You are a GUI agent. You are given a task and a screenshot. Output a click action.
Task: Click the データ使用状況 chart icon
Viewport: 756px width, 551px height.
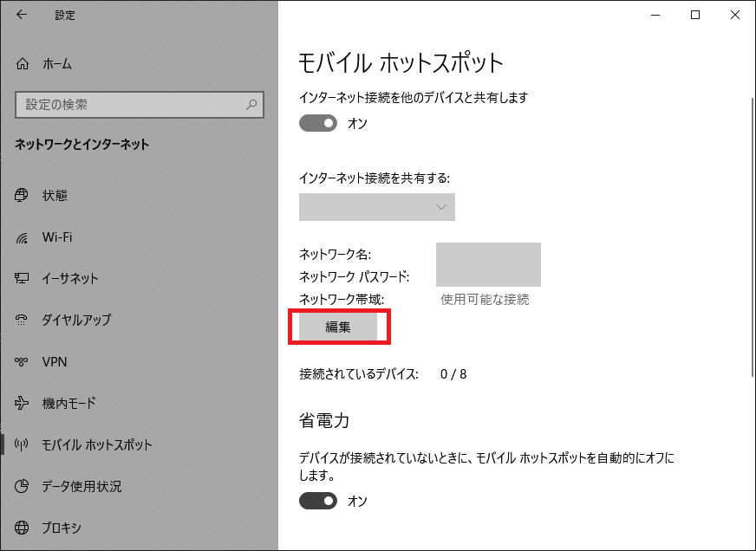coord(23,486)
